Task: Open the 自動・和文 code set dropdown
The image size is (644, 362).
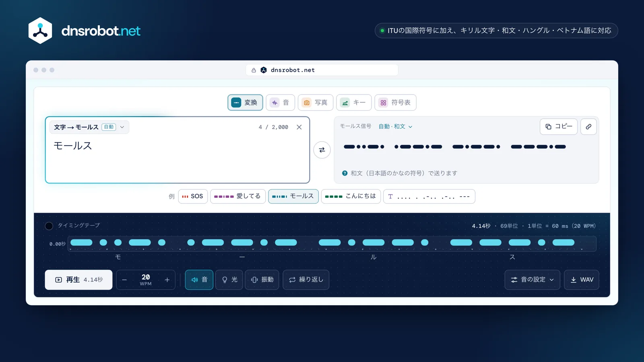Action: 395,126
